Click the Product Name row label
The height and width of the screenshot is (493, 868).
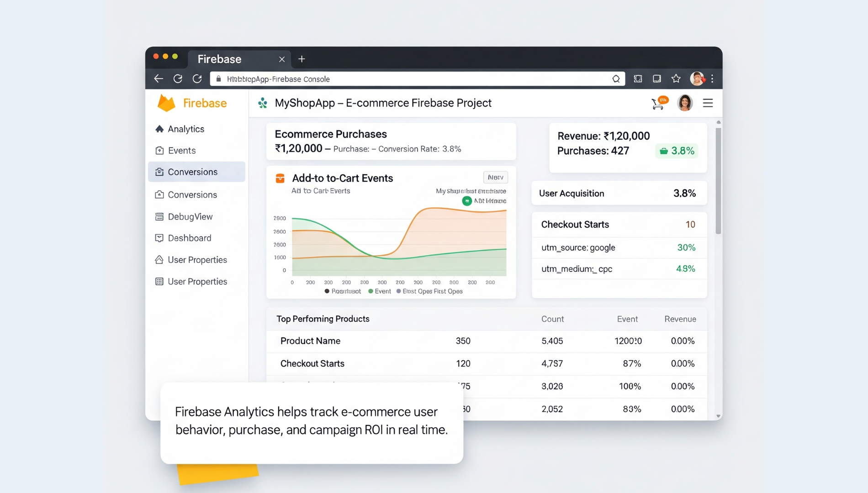click(x=310, y=341)
